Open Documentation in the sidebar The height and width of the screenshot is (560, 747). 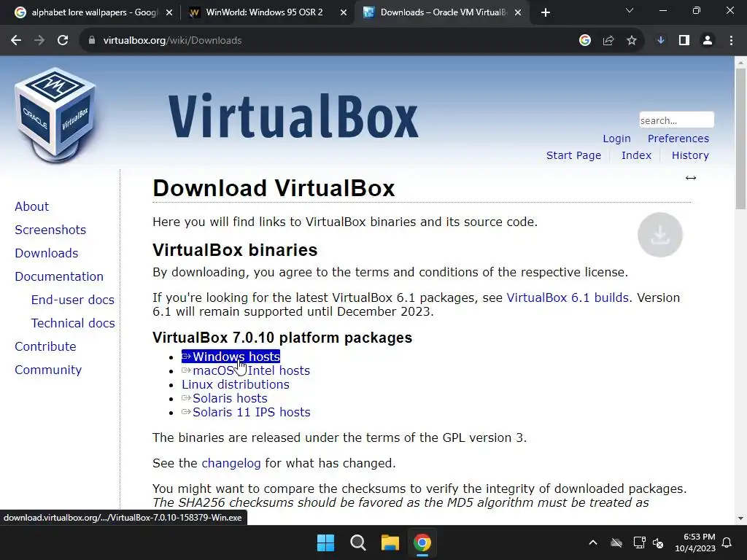pos(58,276)
